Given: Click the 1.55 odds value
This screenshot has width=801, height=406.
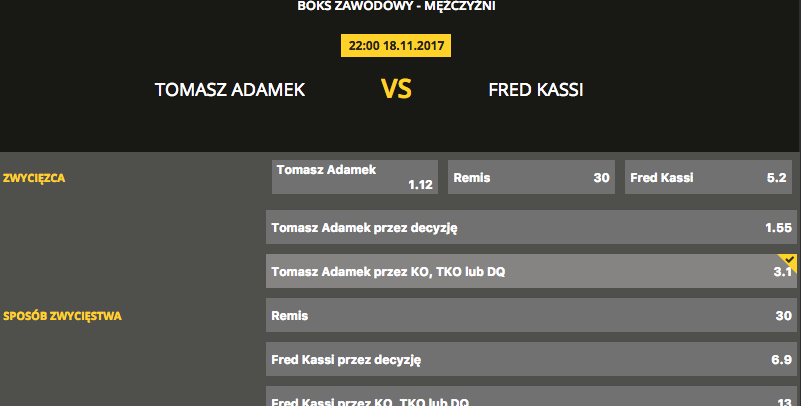Looking at the screenshot, I should click(x=778, y=228).
